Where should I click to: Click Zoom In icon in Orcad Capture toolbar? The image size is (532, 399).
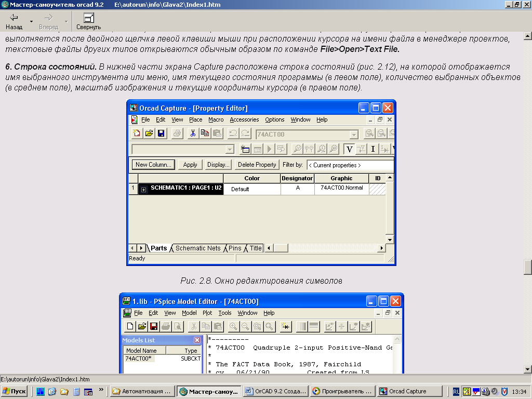point(369,134)
